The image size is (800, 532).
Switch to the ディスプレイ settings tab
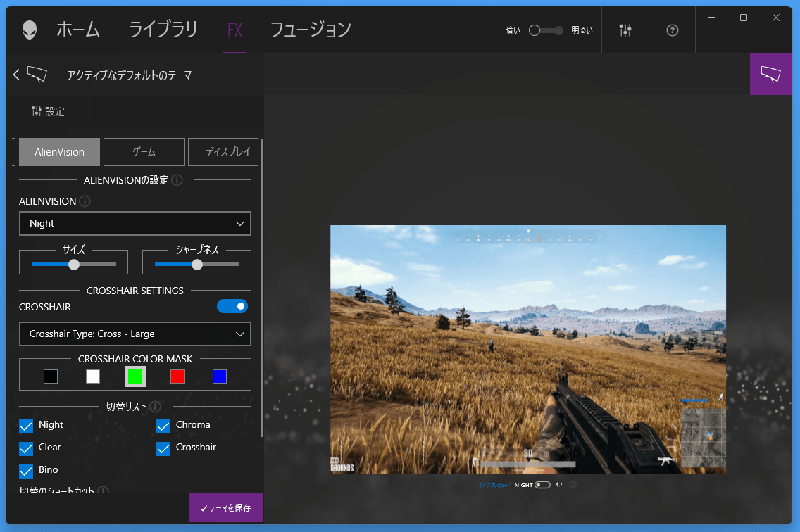click(225, 152)
